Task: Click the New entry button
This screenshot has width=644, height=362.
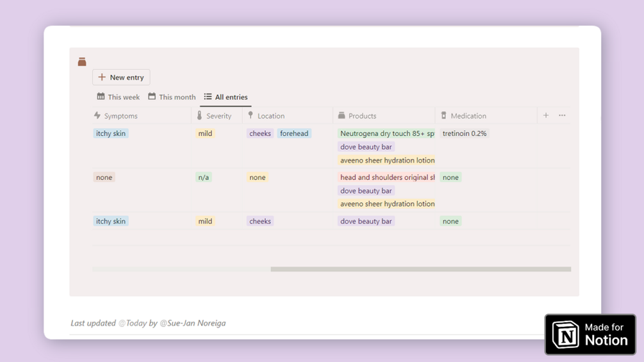Action: point(121,78)
